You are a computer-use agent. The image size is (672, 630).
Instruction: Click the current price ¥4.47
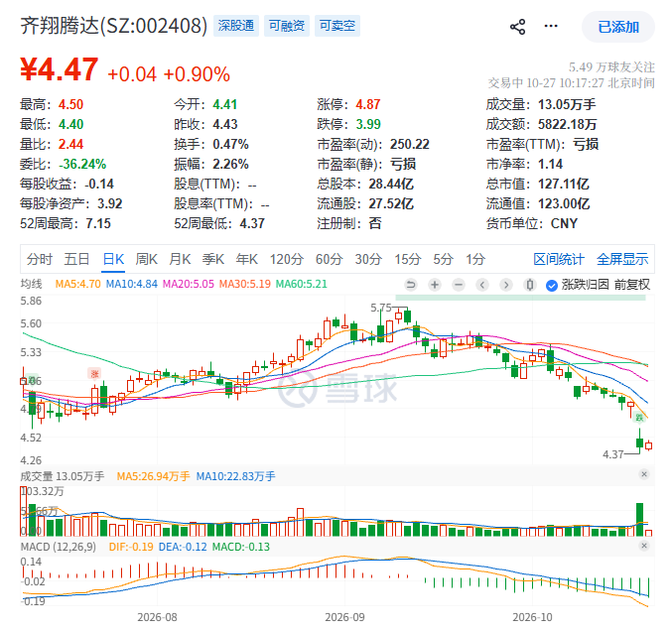point(60,69)
